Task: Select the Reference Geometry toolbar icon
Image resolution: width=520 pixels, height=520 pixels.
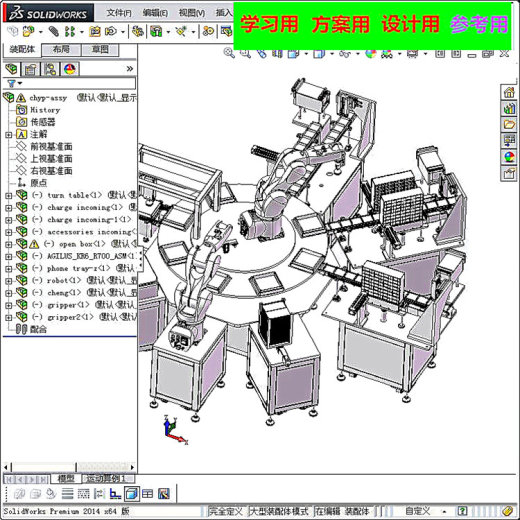Action: point(181,32)
